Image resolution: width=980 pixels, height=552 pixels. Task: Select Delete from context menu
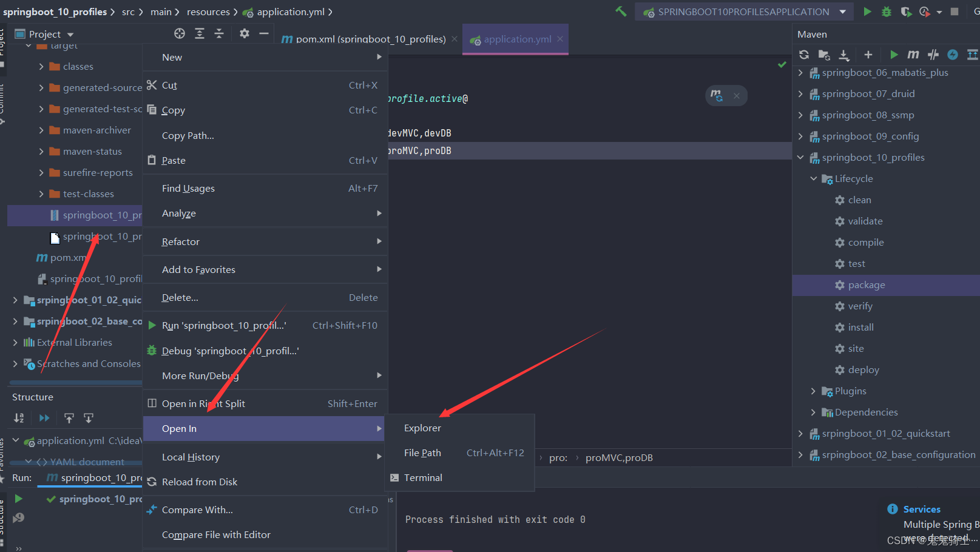[x=265, y=297]
